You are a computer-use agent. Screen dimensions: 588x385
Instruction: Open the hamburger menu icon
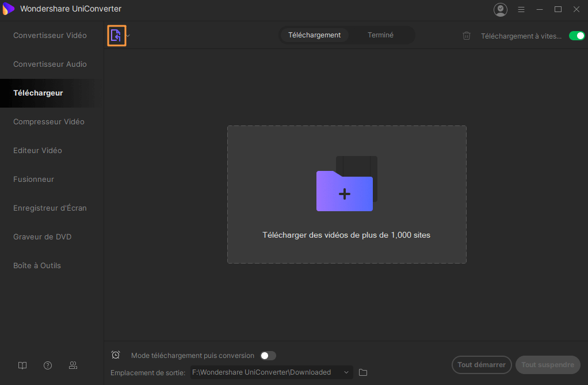click(521, 9)
